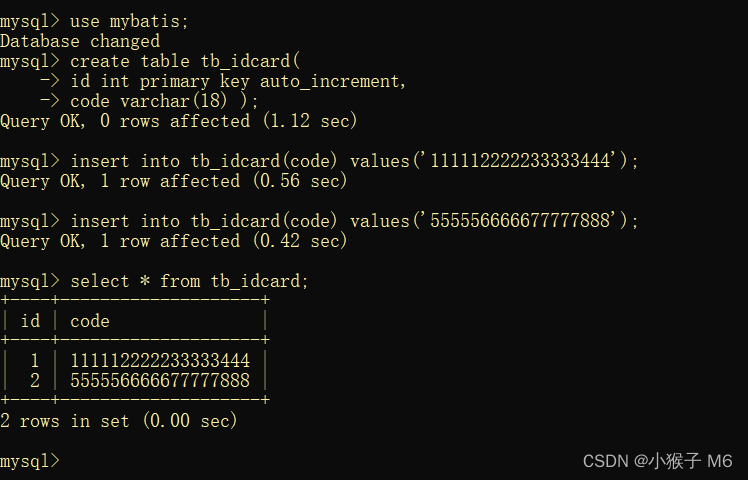Viewport: 748px width, 480px height.
Task: Click the 'code' column header in result table
Action: coord(90,321)
